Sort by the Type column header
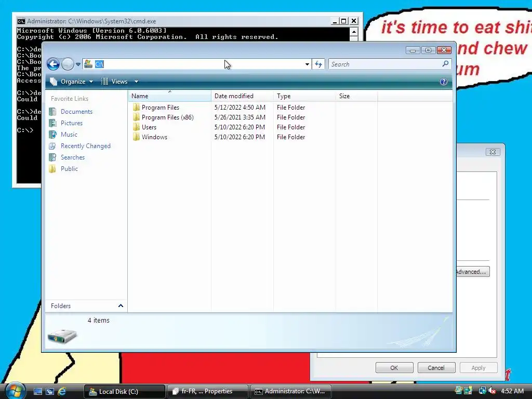Viewport: 532px width, 399px height. (x=304, y=96)
